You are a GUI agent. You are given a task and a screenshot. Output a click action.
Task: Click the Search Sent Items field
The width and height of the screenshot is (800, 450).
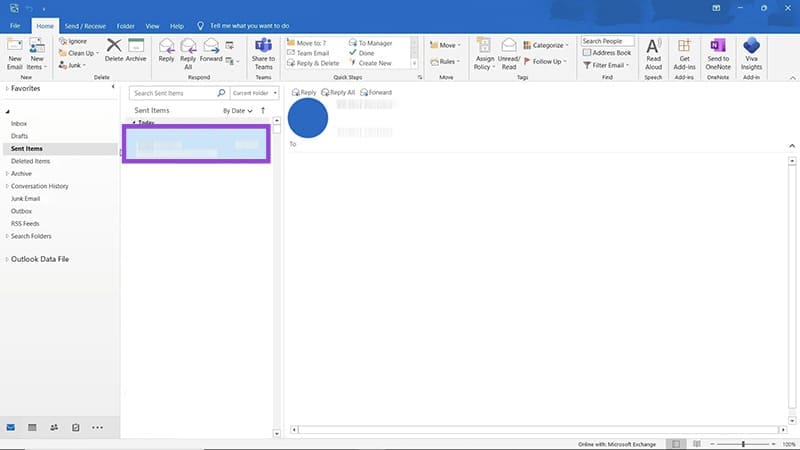click(x=172, y=93)
